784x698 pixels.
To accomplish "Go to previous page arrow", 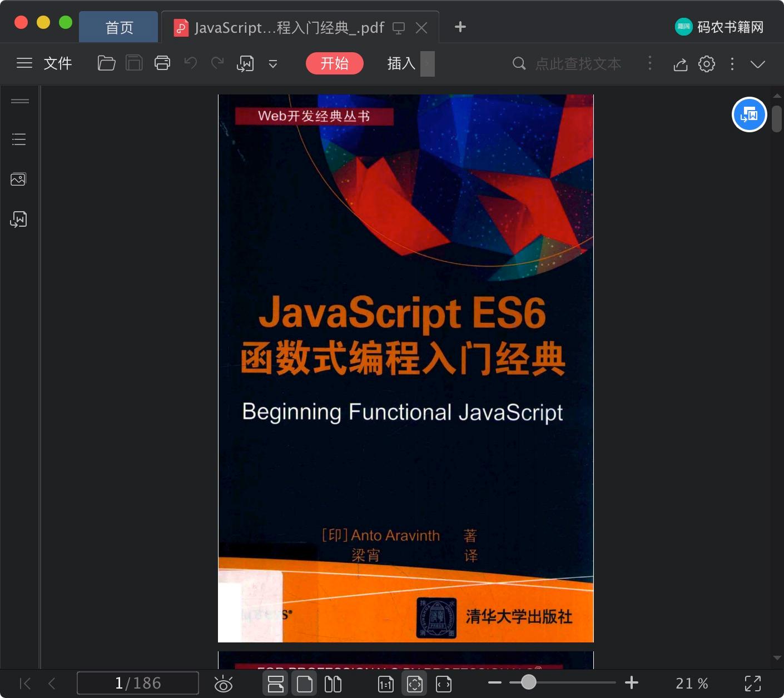I will point(52,684).
